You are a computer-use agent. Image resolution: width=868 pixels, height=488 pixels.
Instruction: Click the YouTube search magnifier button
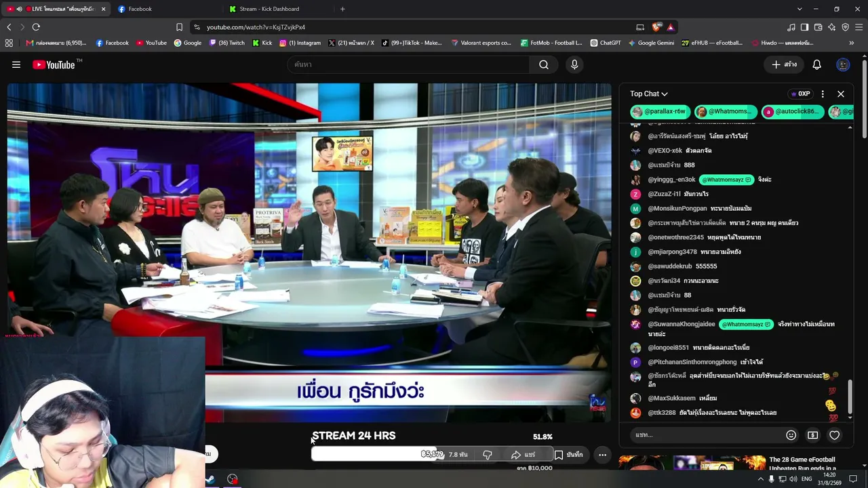[544, 64]
